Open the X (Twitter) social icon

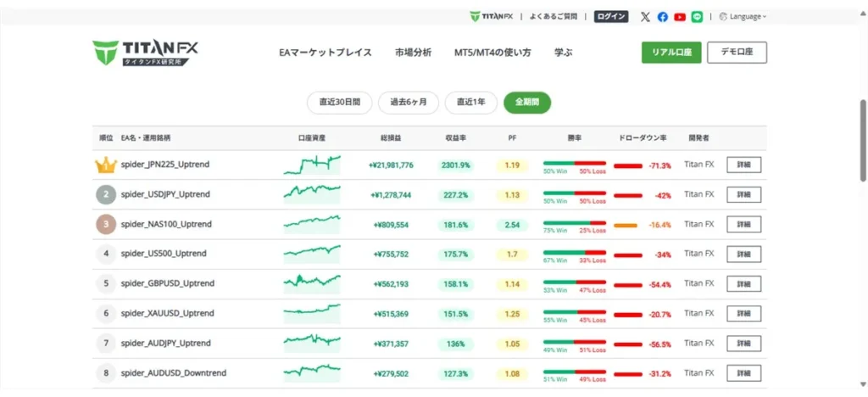click(x=646, y=16)
